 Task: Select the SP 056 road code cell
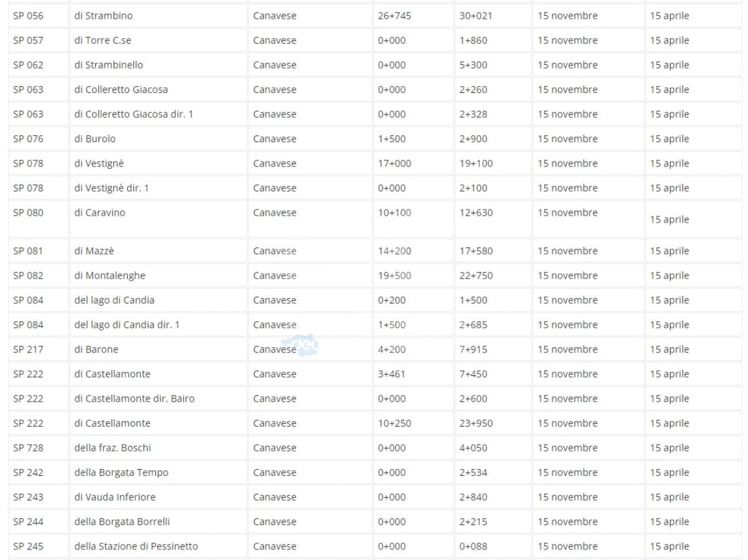[x=29, y=16]
